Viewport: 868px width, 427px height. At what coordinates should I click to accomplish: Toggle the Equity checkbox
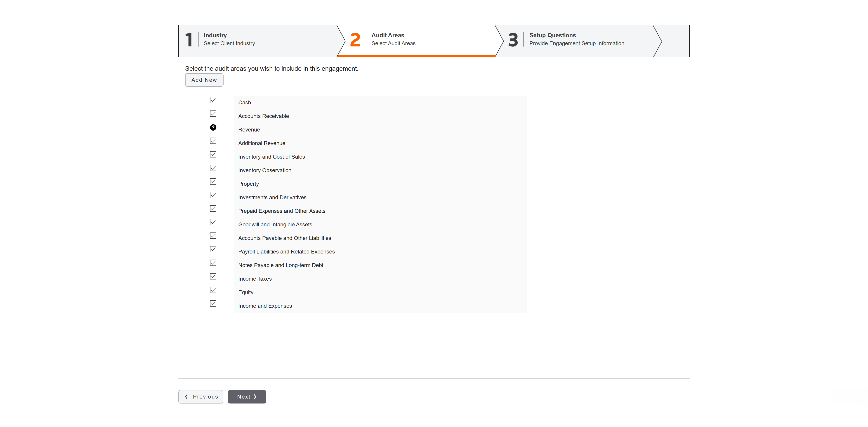pos(213,290)
